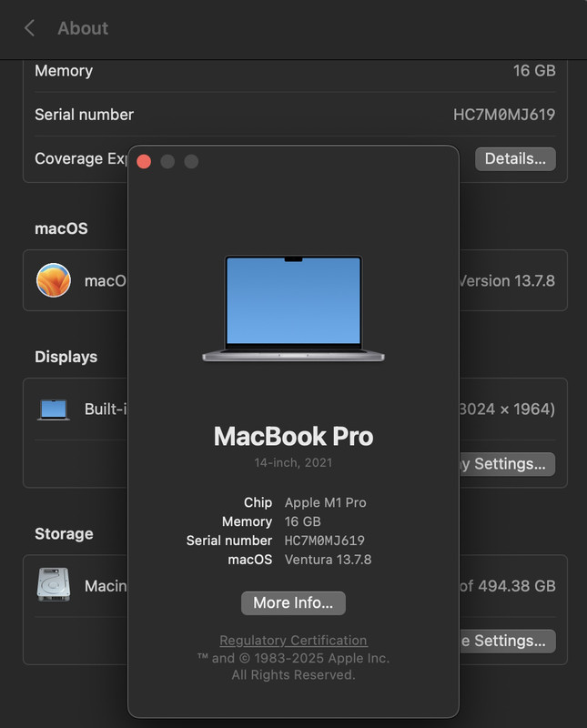Image resolution: width=587 pixels, height=728 pixels.
Task: Click the 'Memory' row label in Settings
Action: click(x=64, y=71)
